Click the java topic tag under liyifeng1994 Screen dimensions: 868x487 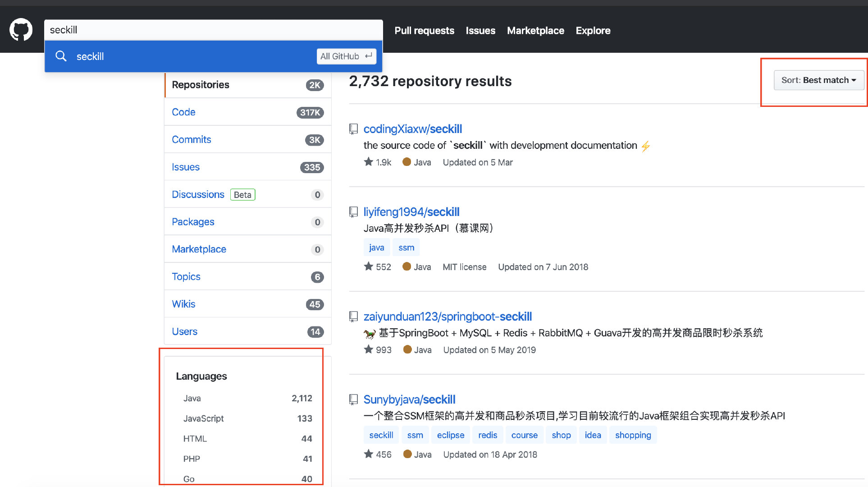tap(377, 248)
